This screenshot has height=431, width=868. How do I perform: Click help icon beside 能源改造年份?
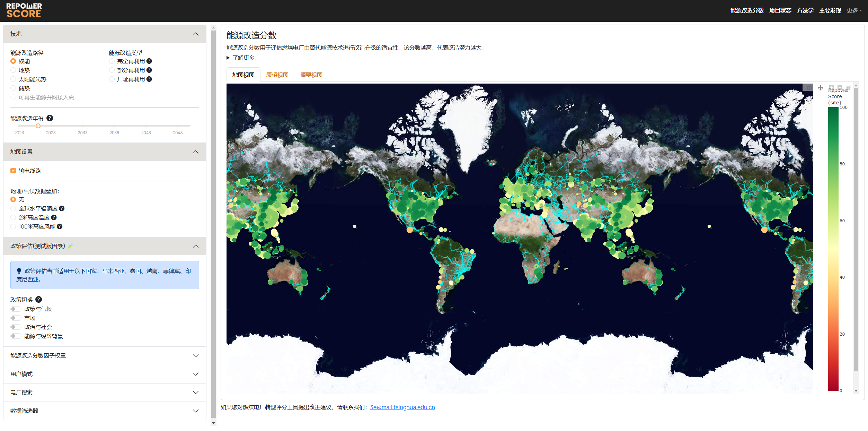tap(50, 118)
